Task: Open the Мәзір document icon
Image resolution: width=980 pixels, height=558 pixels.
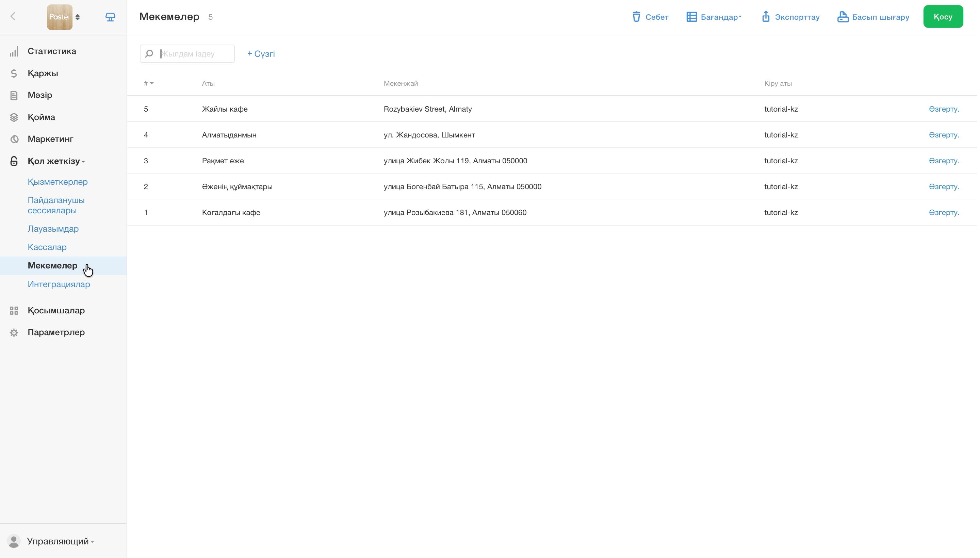Action: [x=14, y=95]
